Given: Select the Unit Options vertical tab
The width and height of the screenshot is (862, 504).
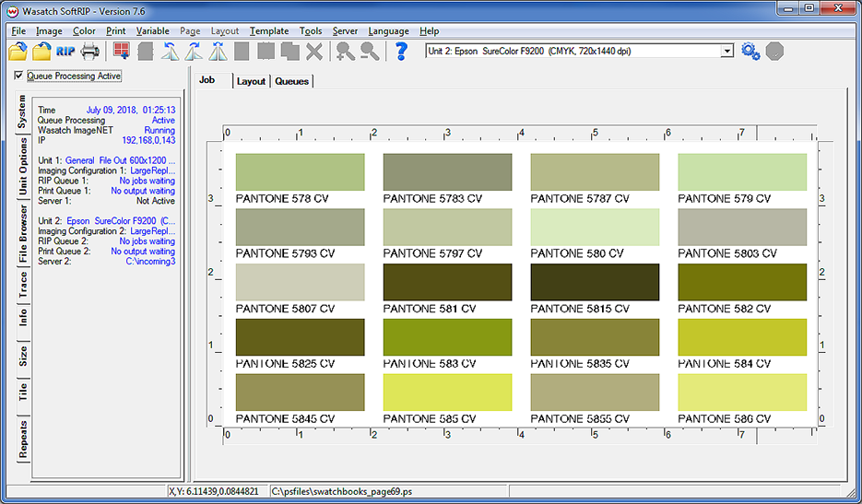Looking at the screenshot, I should (x=22, y=167).
